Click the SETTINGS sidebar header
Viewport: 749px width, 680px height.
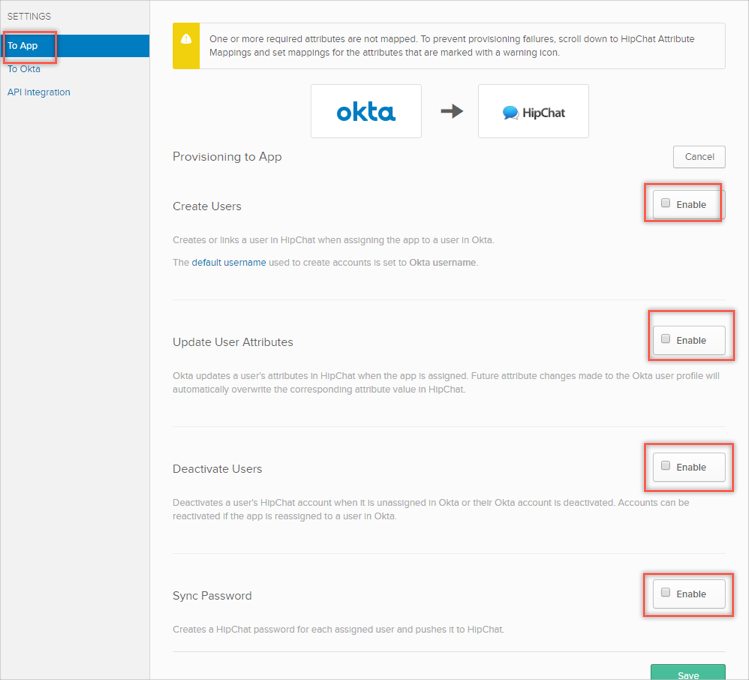(29, 17)
